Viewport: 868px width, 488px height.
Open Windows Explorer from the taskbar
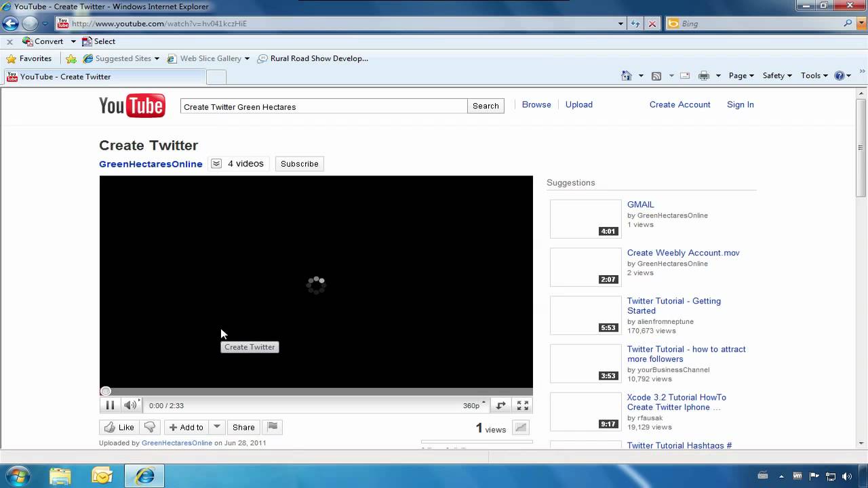[60, 476]
